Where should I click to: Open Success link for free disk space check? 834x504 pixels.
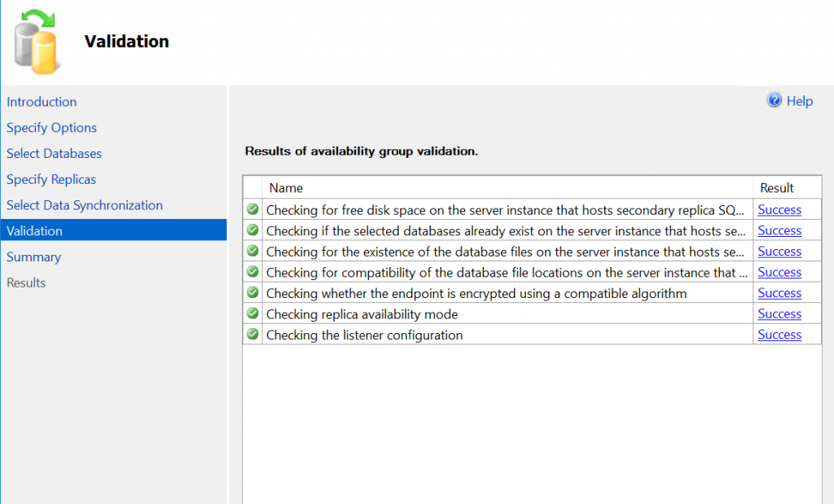[x=779, y=210]
